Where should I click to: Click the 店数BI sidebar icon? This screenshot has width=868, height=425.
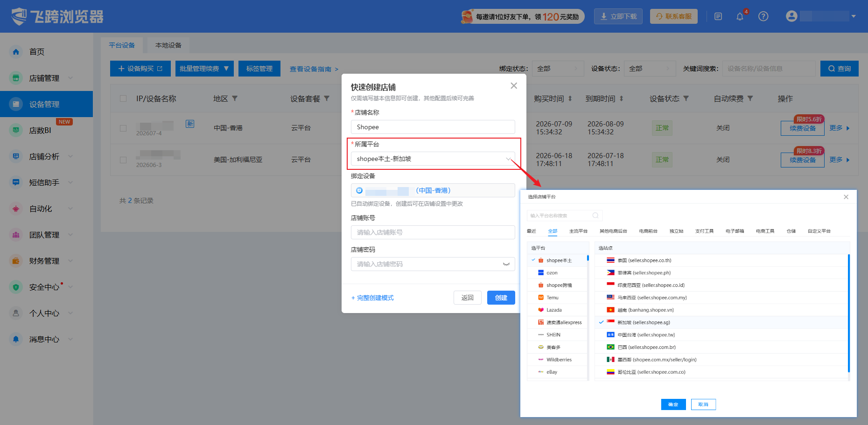pyautogui.click(x=16, y=130)
